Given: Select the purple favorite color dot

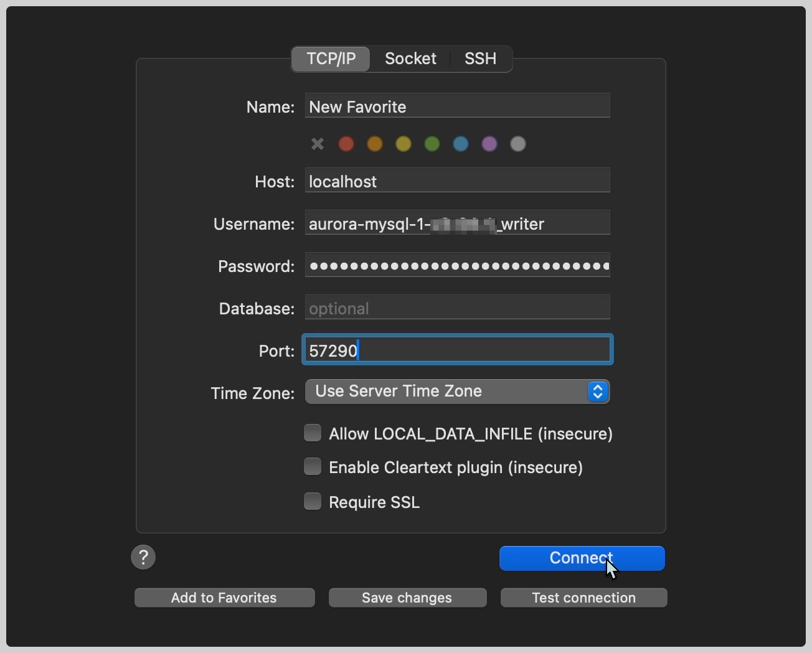Looking at the screenshot, I should [x=489, y=144].
